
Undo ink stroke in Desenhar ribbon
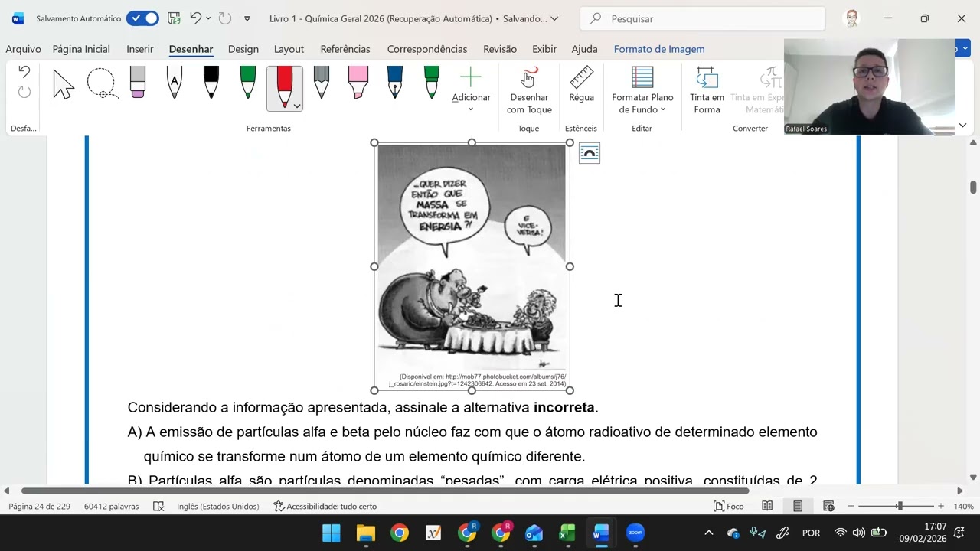[24, 73]
